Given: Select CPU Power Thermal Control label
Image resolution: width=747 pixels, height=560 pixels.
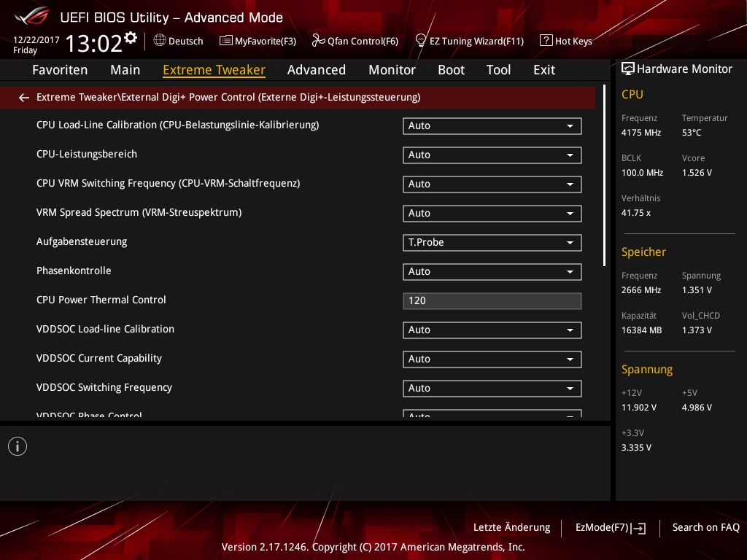Looking at the screenshot, I should coord(101,300).
